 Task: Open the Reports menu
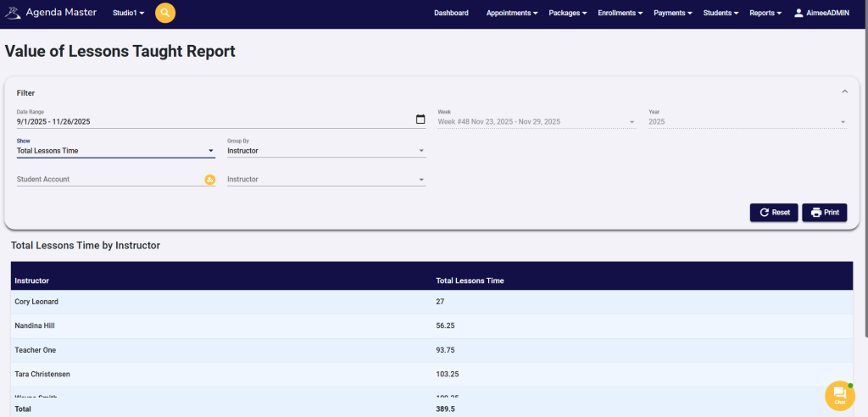[x=765, y=13]
